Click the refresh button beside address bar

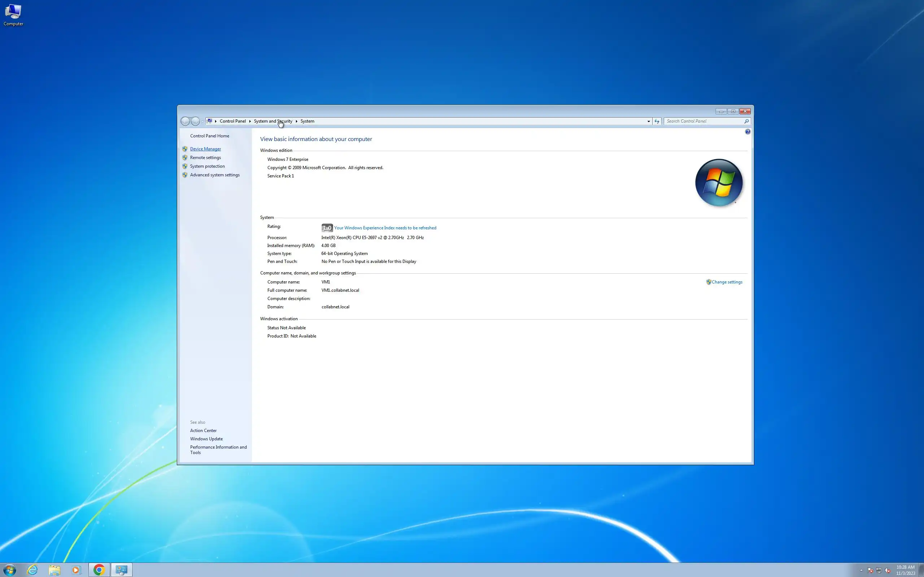657,122
